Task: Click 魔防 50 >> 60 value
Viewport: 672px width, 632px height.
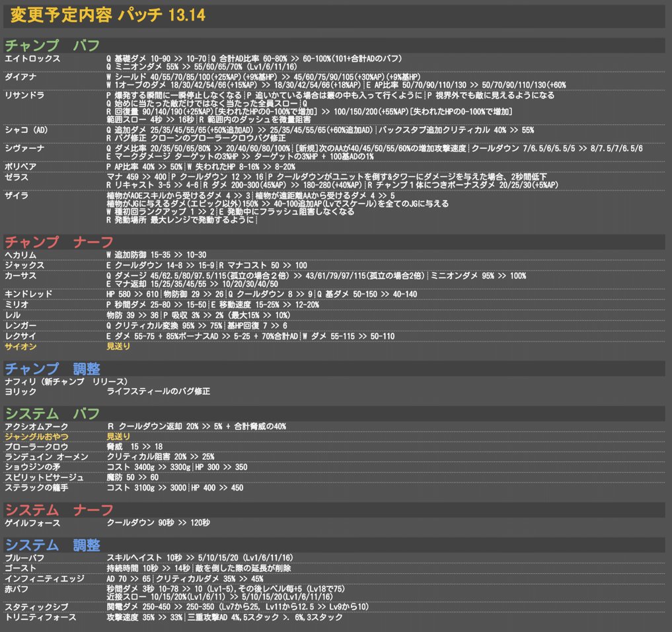Action: coord(132,477)
